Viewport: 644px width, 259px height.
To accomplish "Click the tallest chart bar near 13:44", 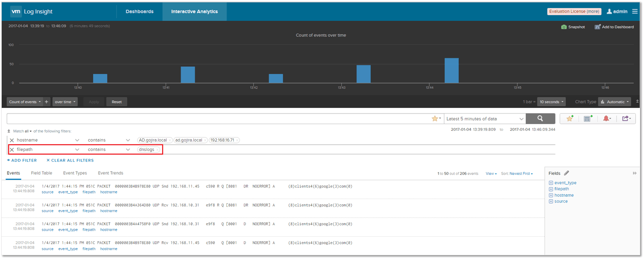I will (x=452, y=70).
